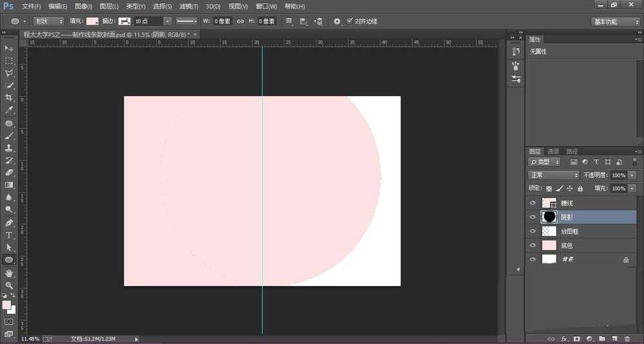Select the Horizontal Type tool
Image resolution: width=644 pixels, height=344 pixels.
tap(9, 235)
